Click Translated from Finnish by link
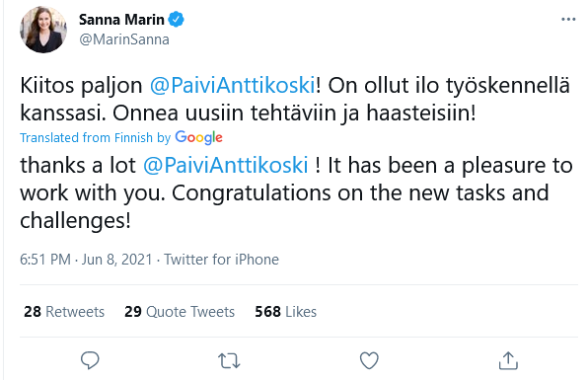Image resolution: width=588 pixels, height=380 pixels. [x=96, y=137]
